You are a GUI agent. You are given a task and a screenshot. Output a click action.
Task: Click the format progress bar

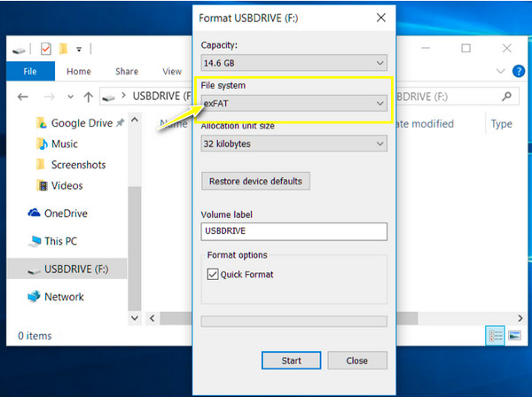tap(293, 321)
